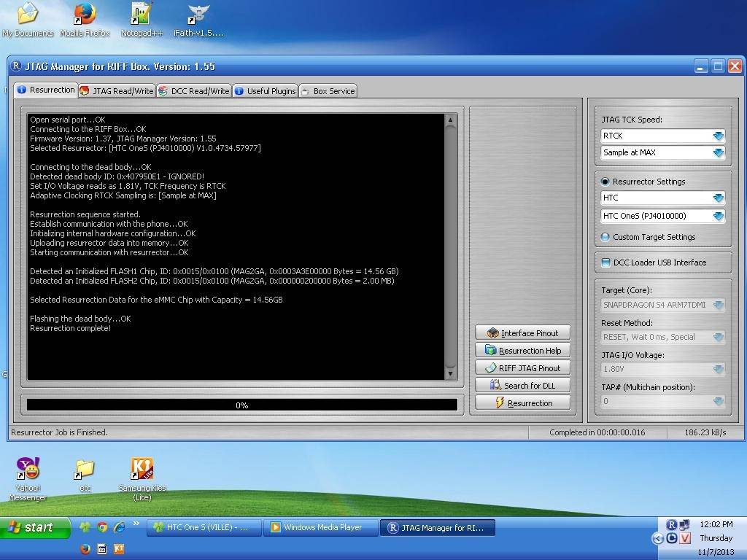The height and width of the screenshot is (560, 747).
Task: Click 'Resurrector Job is Finished.' status text
Action: 60,432
